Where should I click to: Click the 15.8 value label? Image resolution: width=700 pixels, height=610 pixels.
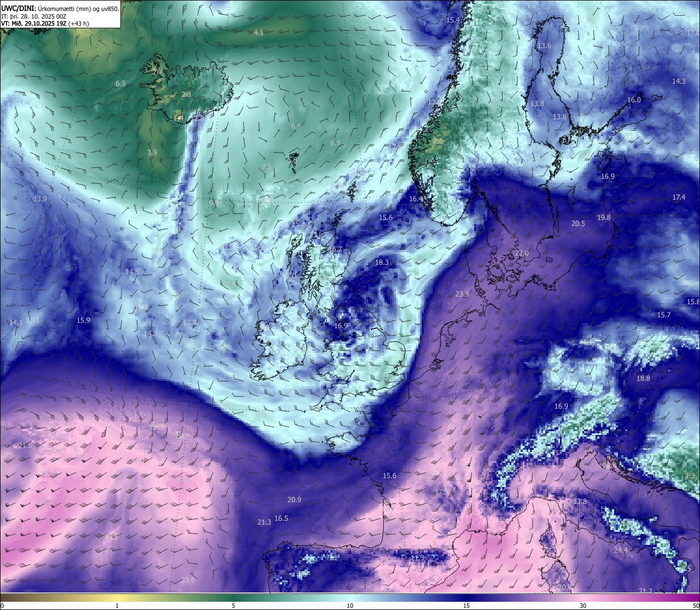tap(693, 302)
